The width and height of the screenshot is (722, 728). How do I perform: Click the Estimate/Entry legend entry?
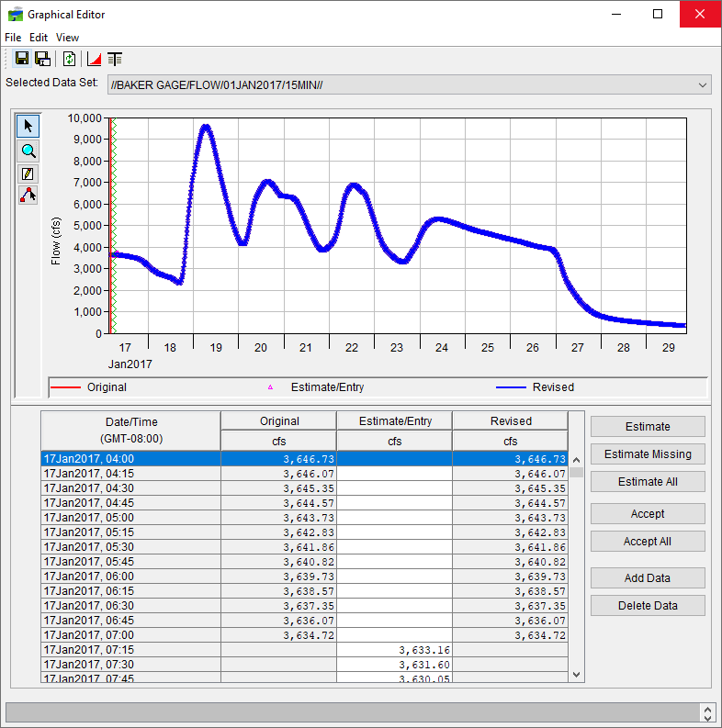click(316, 387)
